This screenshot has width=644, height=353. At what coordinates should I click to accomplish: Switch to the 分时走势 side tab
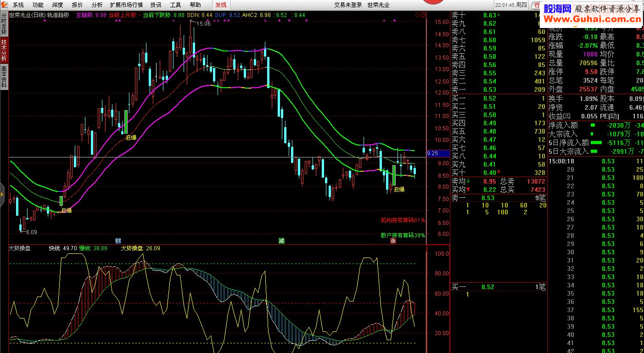4,23
